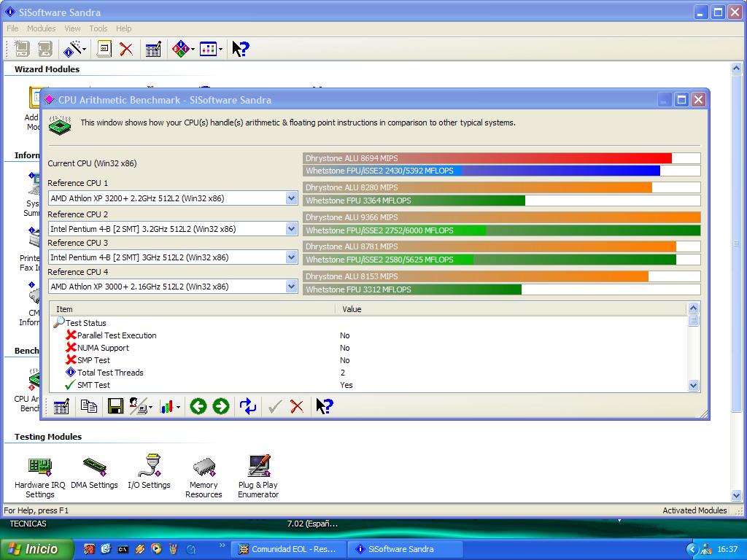Open the Inicio start button
This screenshot has width=747, height=560.
point(36,549)
